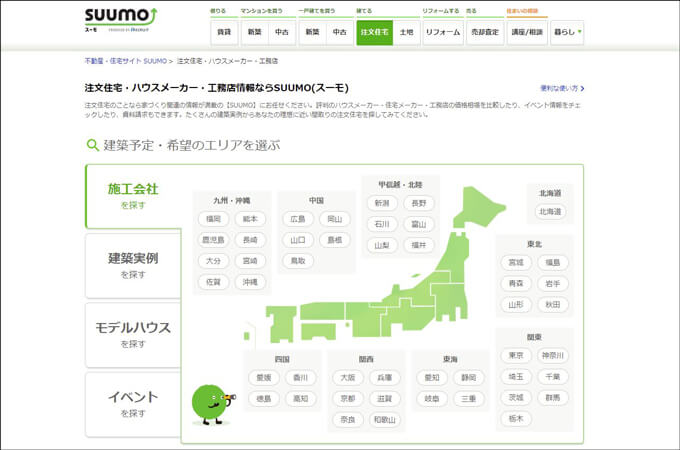680x450 pixels.
Task: Select 徳島 in the 四国 region
Action: pyautogui.click(x=264, y=399)
